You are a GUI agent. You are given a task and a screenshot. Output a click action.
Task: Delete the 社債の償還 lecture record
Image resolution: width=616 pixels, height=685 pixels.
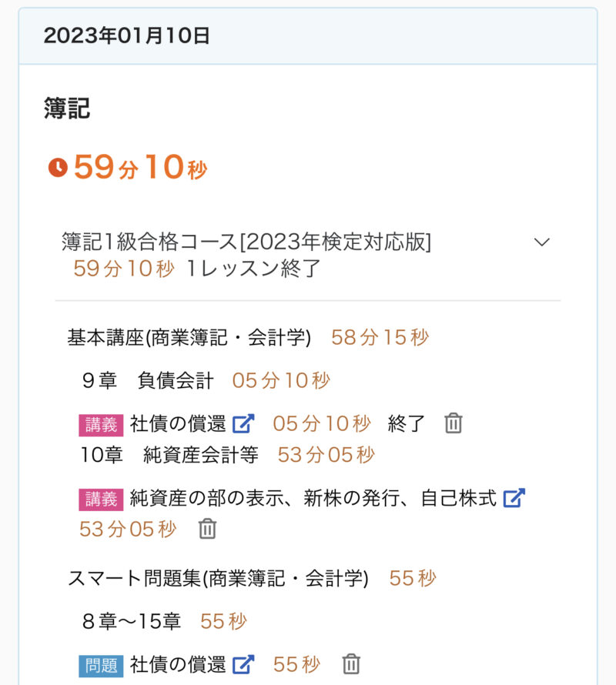[x=454, y=423]
